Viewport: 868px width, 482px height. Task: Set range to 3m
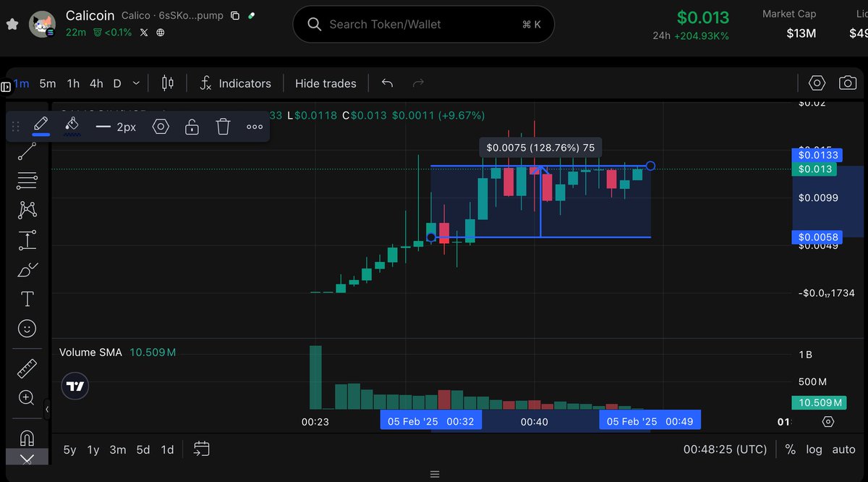coord(118,449)
